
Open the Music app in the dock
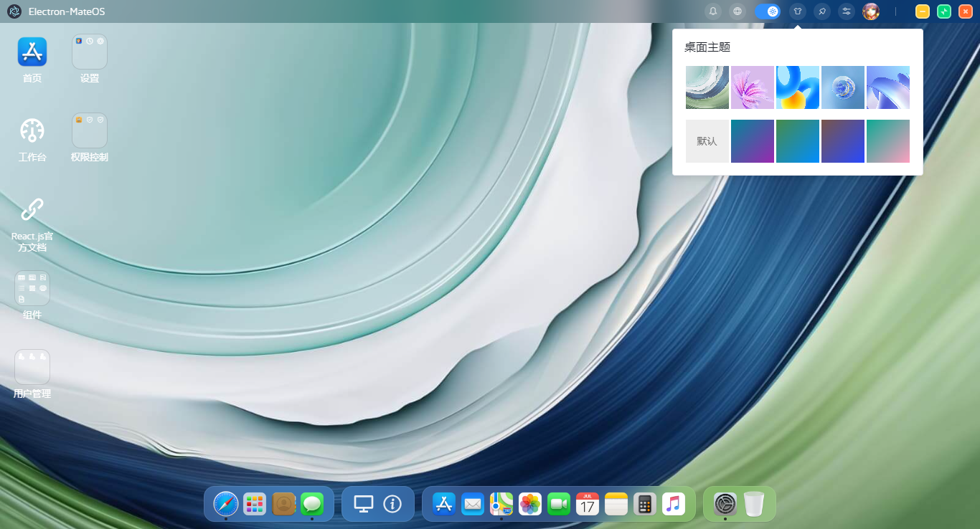[x=673, y=504]
